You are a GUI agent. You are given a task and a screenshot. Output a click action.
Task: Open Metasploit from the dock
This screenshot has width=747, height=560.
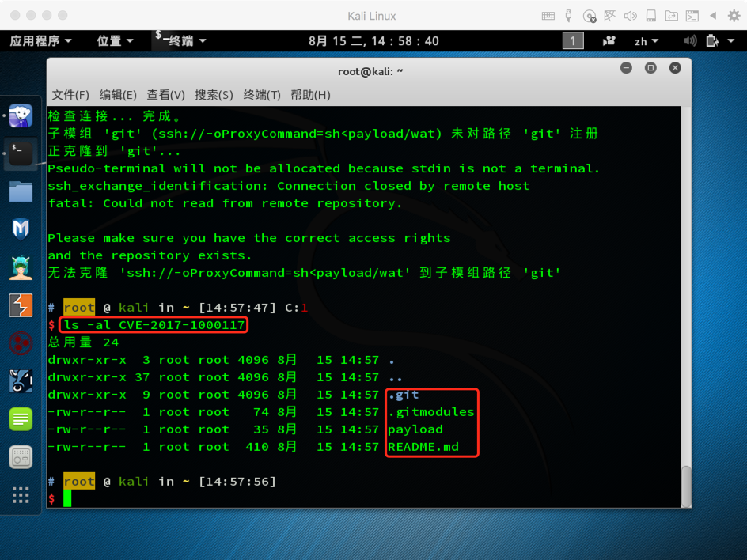(21, 229)
